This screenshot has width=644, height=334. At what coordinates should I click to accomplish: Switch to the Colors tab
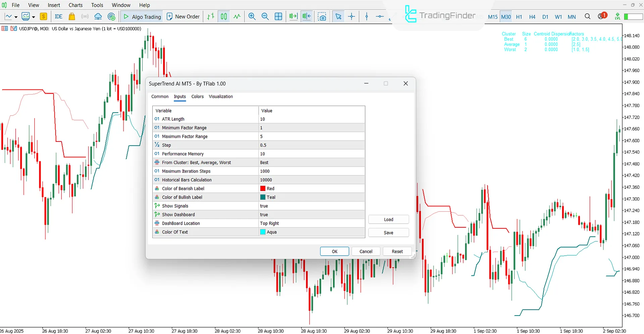[x=197, y=97]
